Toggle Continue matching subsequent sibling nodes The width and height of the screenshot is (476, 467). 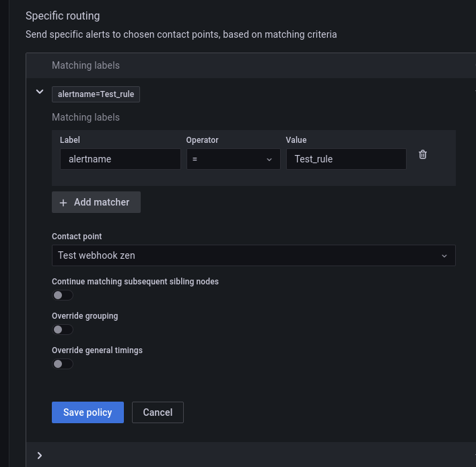63,295
